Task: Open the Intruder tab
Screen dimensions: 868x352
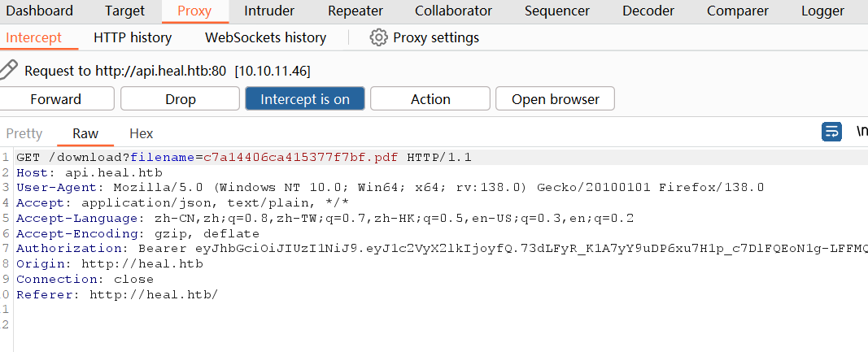Action: pyautogui.click(x=269, y=11)
